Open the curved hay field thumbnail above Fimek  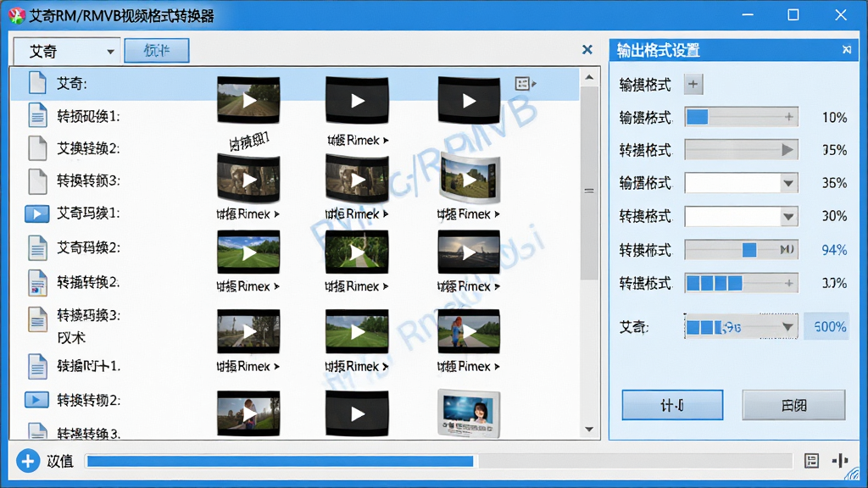469,180
